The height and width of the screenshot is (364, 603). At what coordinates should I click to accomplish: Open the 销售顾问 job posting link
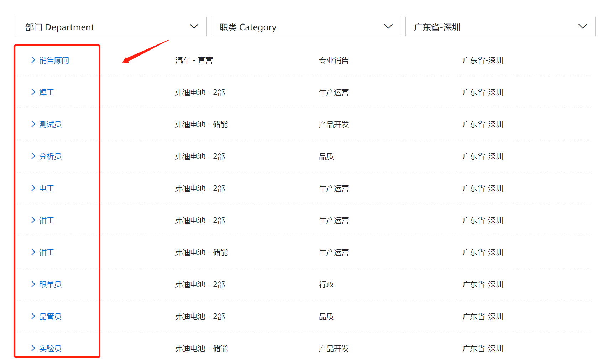click(x=54, y=60)
